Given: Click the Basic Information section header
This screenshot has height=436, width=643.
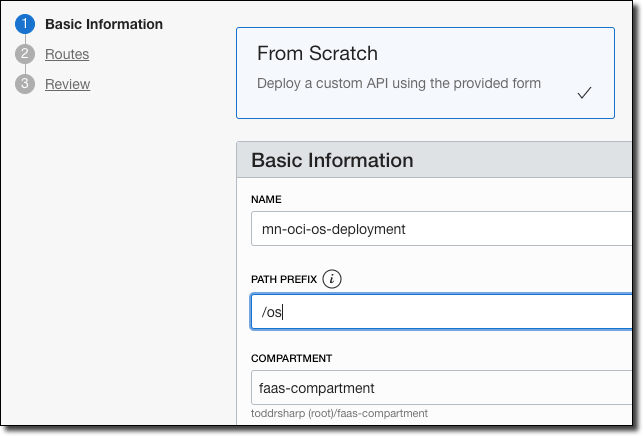Looking at the screenshot, I should [332, 160].
